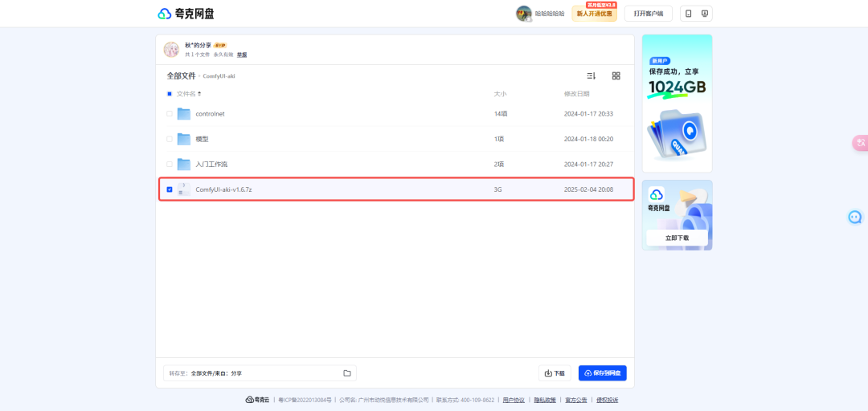Screen dimensions: 868x411
Task: Toggle the select-all checkbox beside 文件名
Action: pyautogui.click(x=170, y=93)
